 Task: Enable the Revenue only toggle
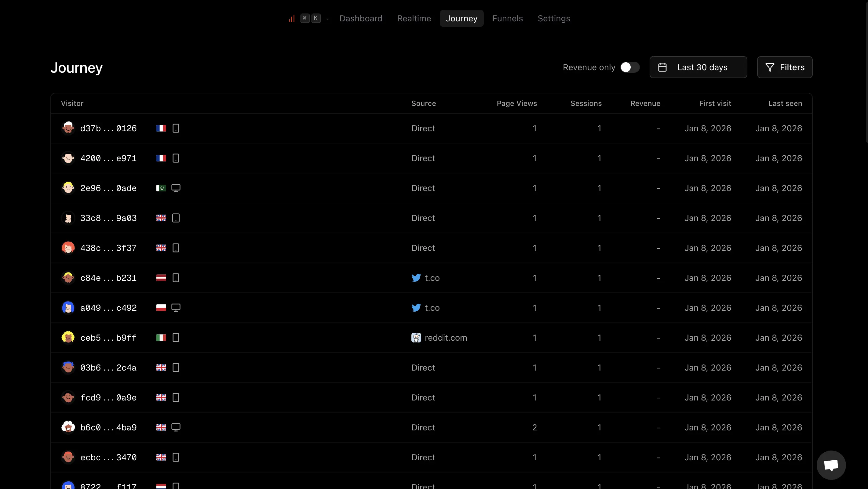(629, 67)
